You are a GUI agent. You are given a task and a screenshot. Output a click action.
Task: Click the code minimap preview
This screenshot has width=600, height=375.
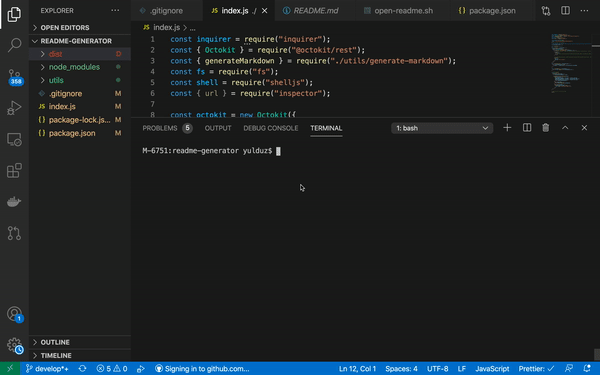pyautogui.click(x=571, y=63)
